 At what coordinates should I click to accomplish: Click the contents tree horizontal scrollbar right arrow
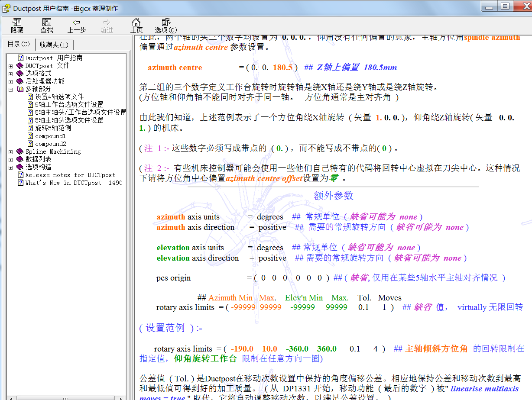click(x=122, y=398)
